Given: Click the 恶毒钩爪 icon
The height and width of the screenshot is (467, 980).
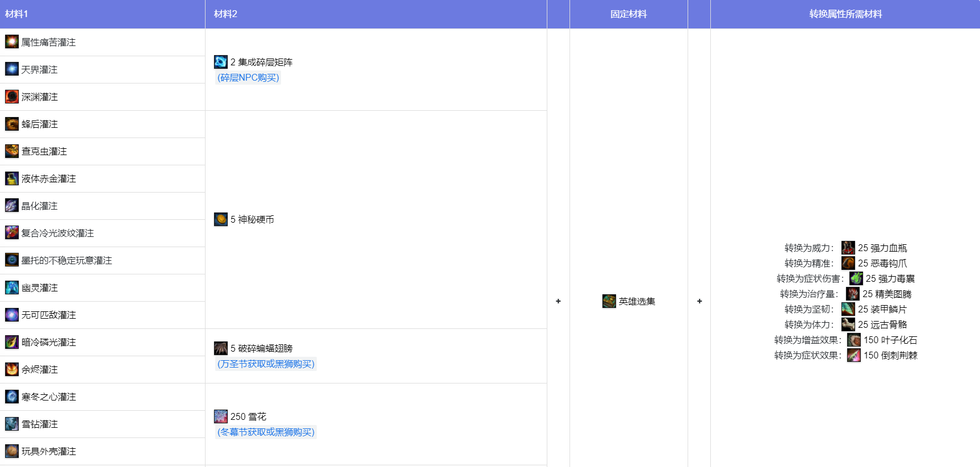Looking at the screenshot, I should [x=848, y=263].
